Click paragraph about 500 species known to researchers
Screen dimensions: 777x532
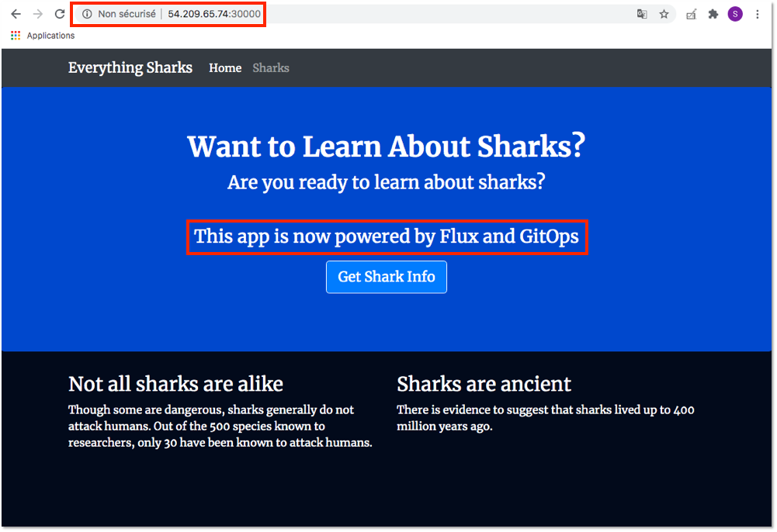tap(220, 426)
